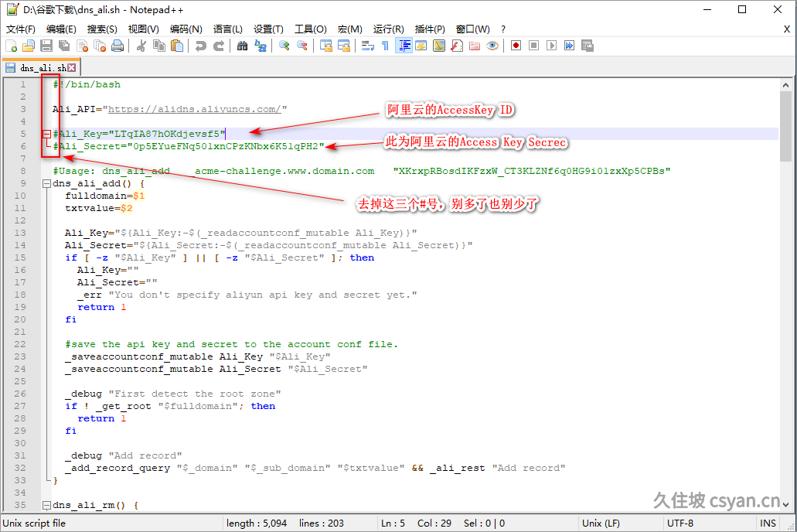Save the current recorded macro icon
The height and width of the screenshot is (532, 797).
587,46
